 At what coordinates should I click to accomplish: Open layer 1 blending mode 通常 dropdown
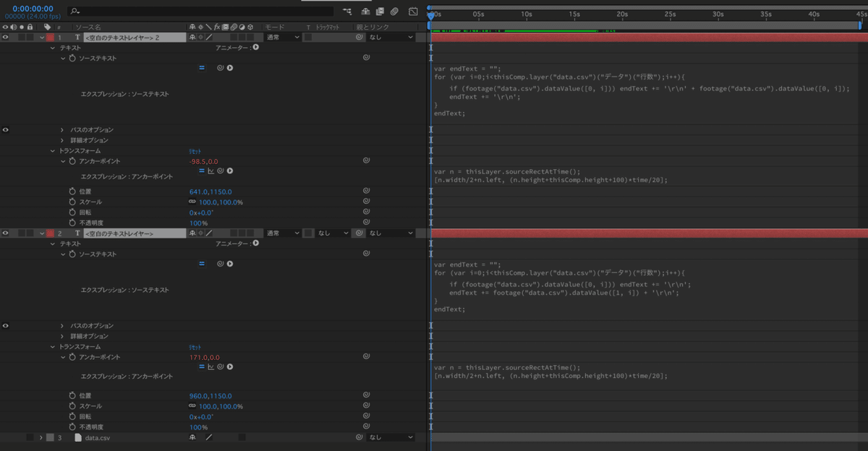[283, 37]
